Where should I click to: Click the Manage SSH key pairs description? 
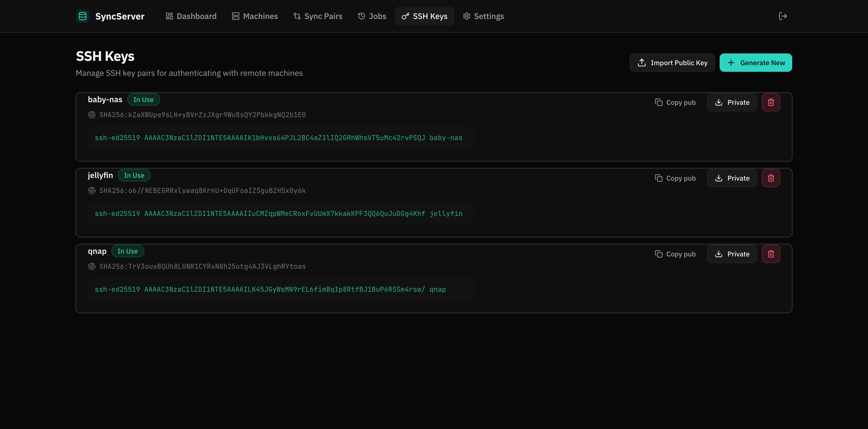click(x=189, y=73)
